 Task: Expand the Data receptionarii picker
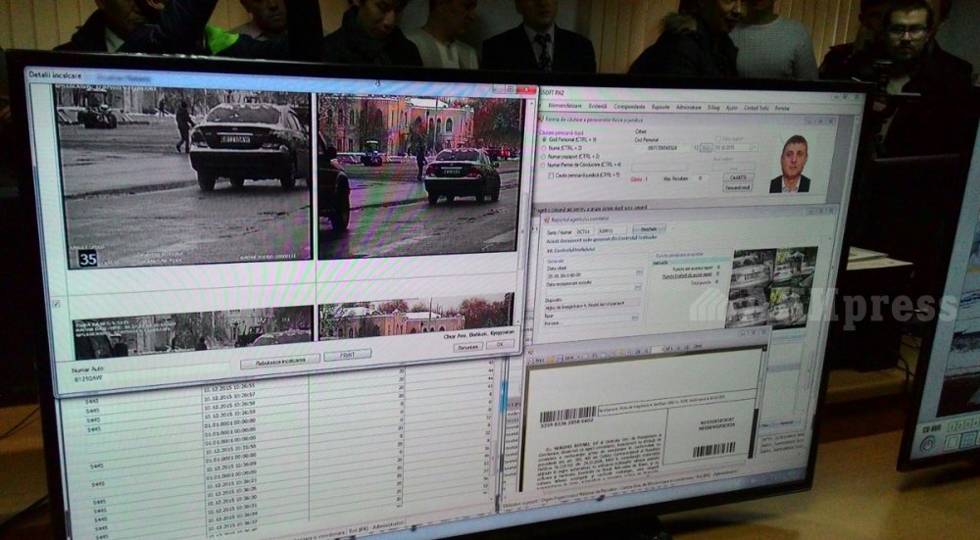(x=638, y=285)
